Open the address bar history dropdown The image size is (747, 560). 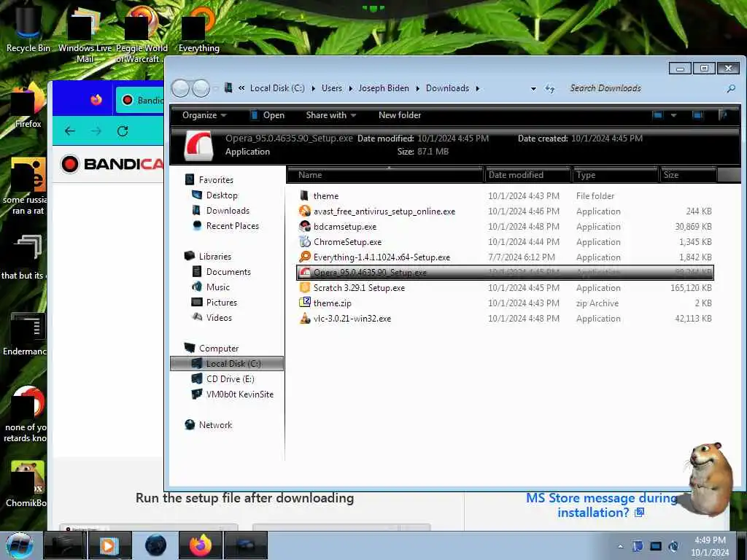point(533,88)
